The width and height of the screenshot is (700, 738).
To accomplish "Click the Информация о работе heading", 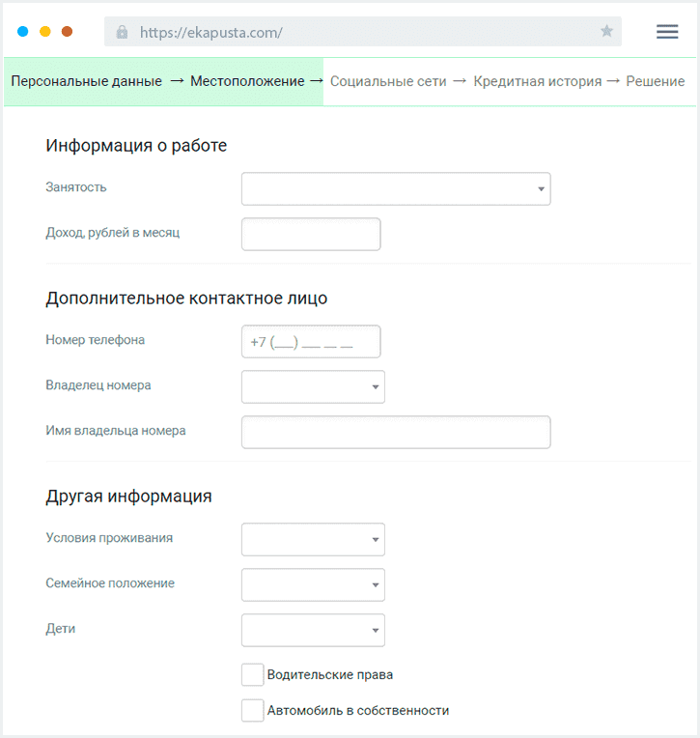I will click(136, 146).
